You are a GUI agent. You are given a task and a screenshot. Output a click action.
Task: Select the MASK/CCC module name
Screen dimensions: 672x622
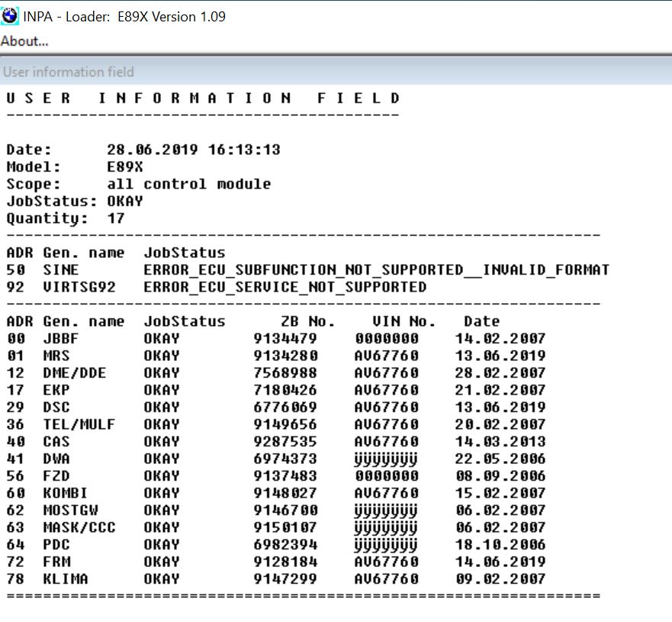click(79, 527)
